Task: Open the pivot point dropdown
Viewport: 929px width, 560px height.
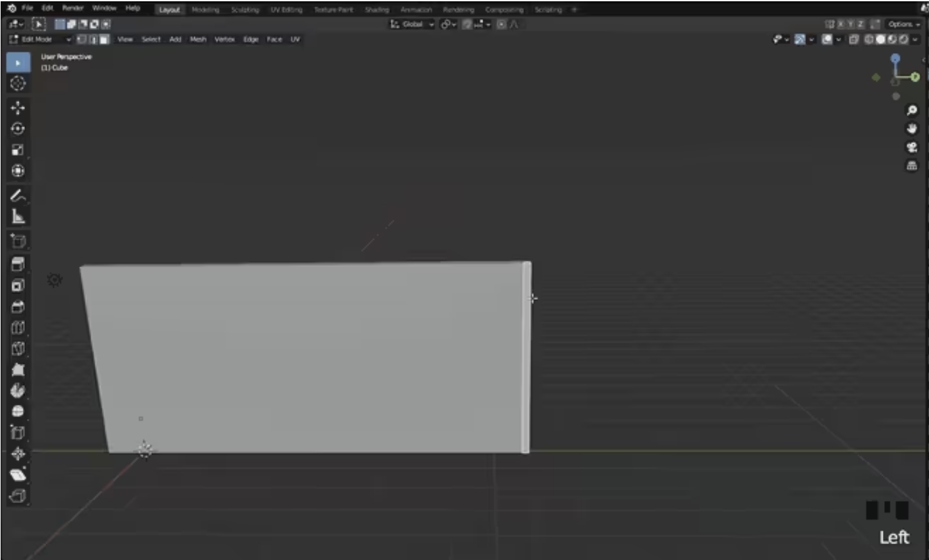Action: (448, 24)
